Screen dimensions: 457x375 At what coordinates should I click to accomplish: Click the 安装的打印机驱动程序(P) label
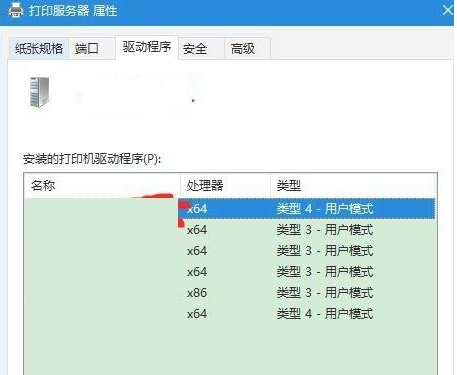92,159
